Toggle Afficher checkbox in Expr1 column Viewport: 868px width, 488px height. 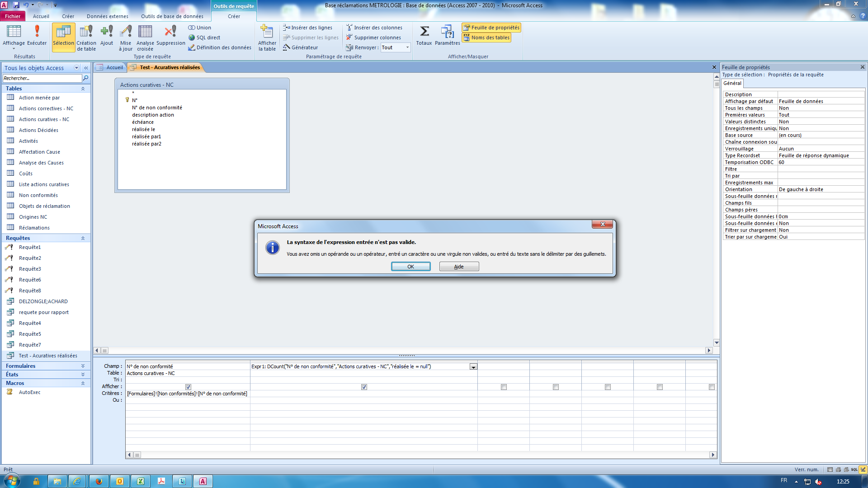point(363,387)
